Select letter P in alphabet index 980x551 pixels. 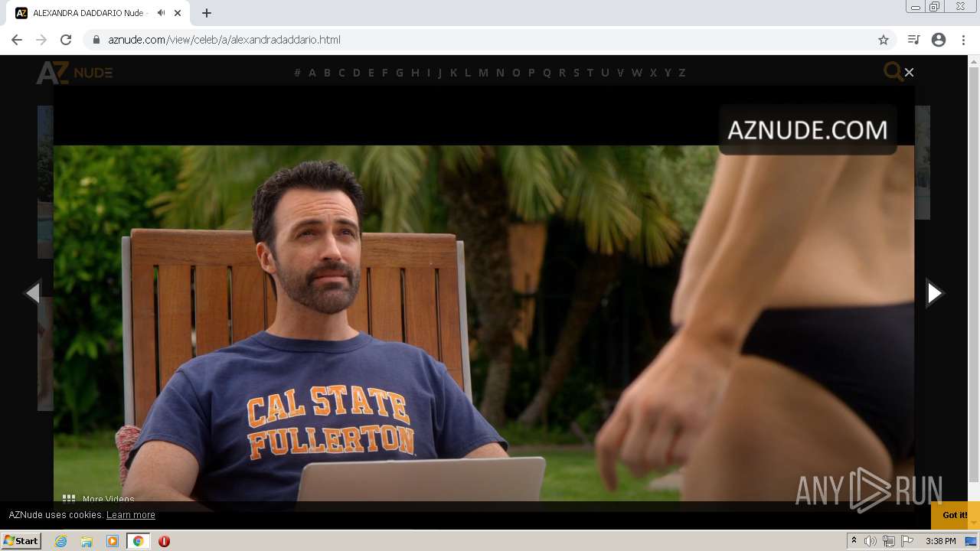531,73
